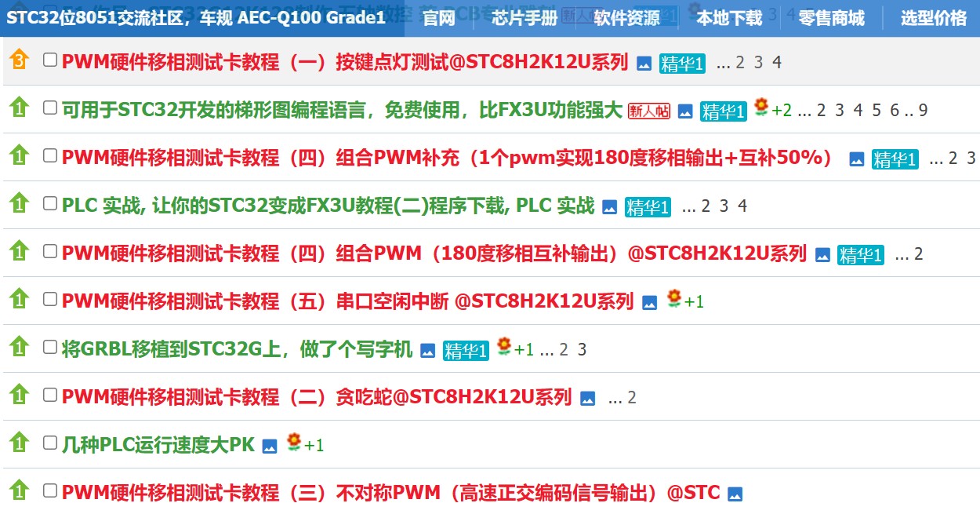This screenshot has width=980, height=514.
Task: Go to page 4 of PLC 实战 thread
Action: pos(742,206)
